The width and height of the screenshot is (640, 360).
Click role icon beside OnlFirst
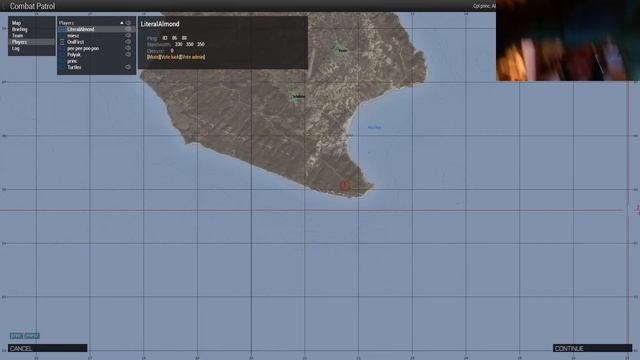tap(62, 42)
